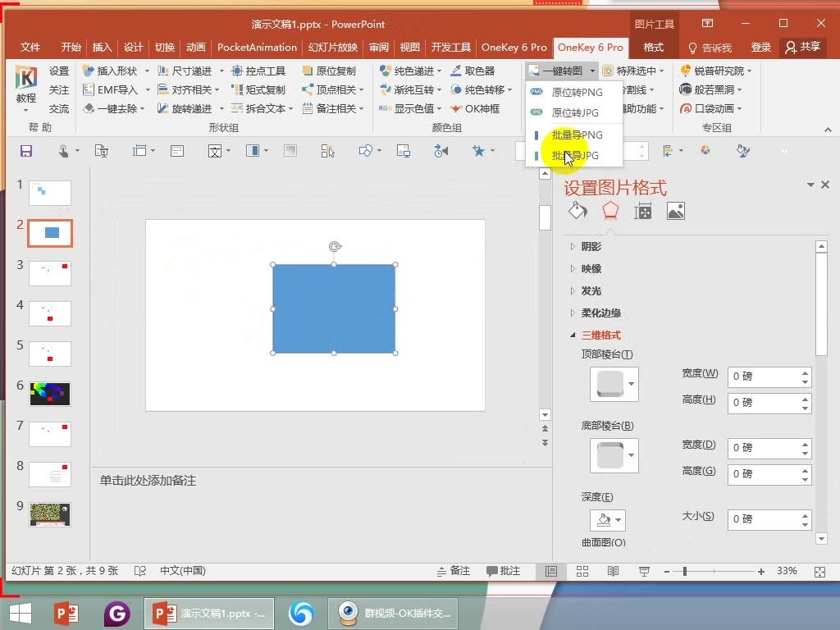Open the Picture tab icon in format pane
This screenshot has height=630, width=840.
pyautogui.click(x=676, y=211)
